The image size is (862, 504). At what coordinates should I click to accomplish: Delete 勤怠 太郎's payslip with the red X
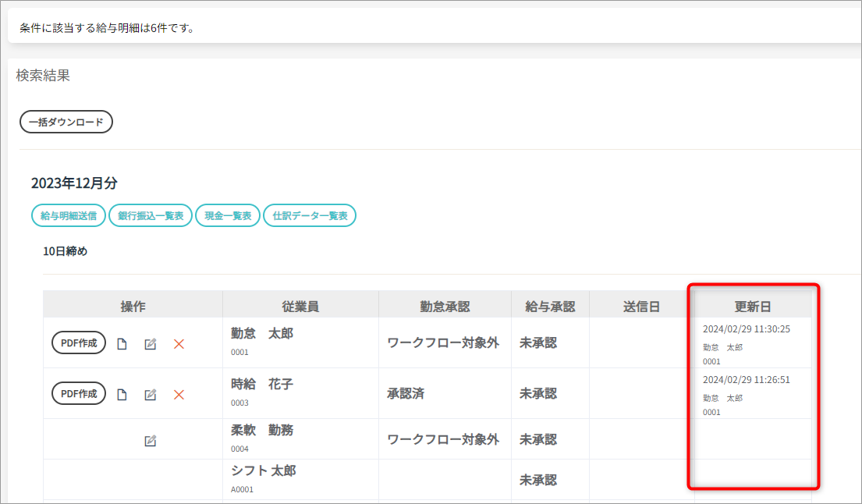pyautogui.click(x=179, y=344)
